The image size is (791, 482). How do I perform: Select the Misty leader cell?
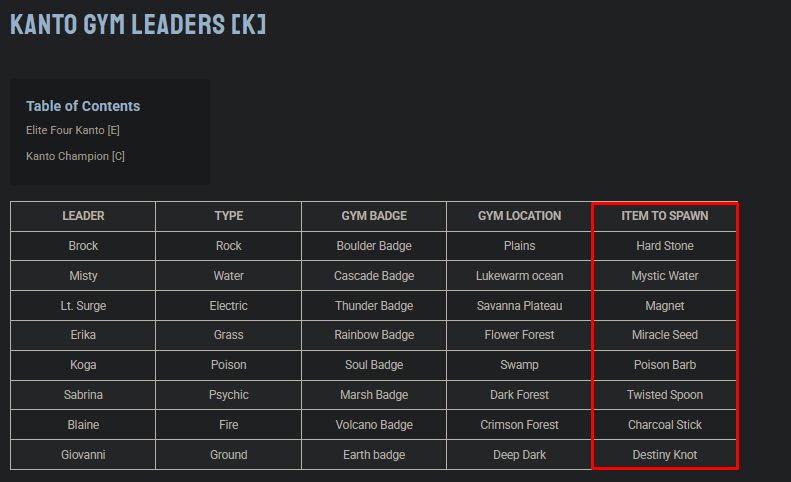click(x=83, y=276)
